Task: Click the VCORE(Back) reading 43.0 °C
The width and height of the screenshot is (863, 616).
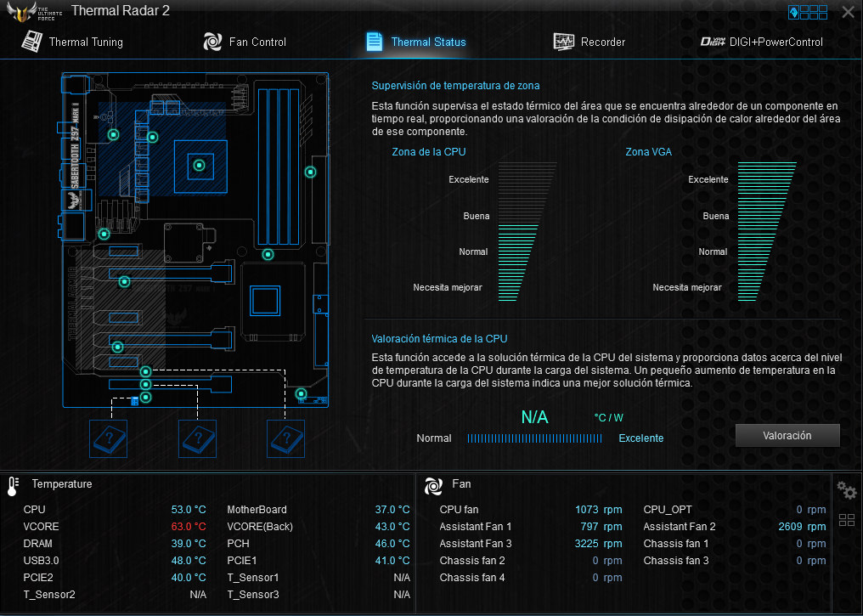Action: tap(392, 527)
